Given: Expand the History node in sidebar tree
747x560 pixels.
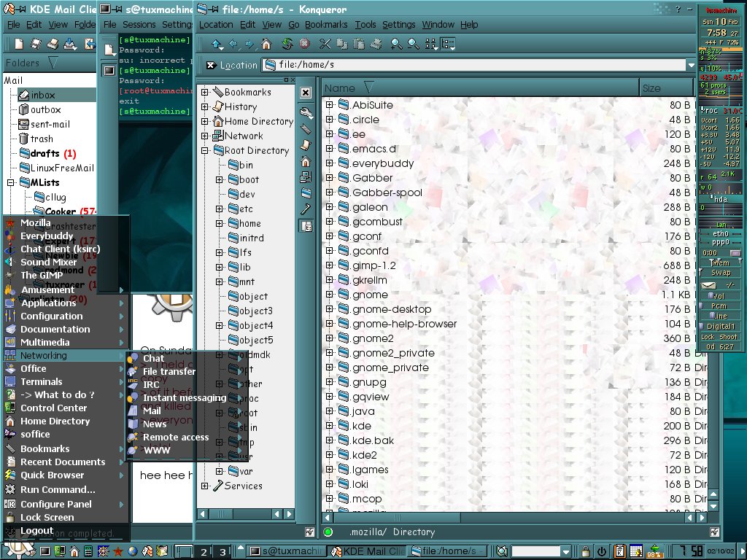Looking at the screenshot, I should click(x=205, y=106).
